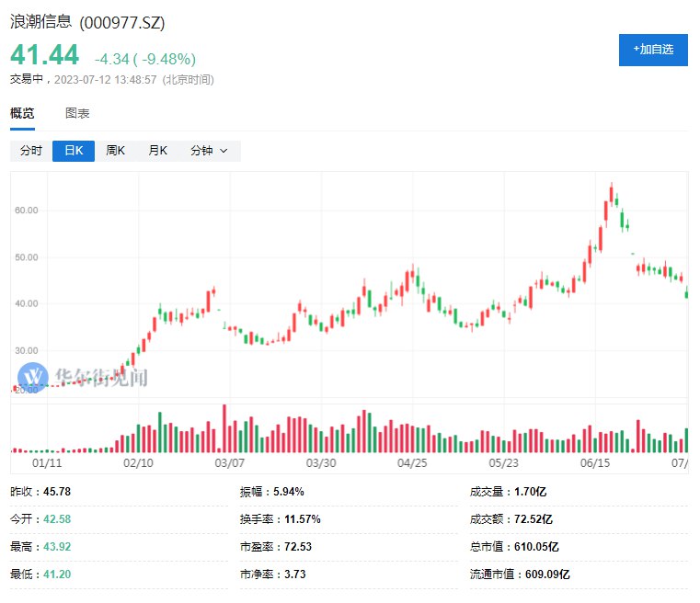Click the 市净率 value 3.73

(x=295, y=574)
